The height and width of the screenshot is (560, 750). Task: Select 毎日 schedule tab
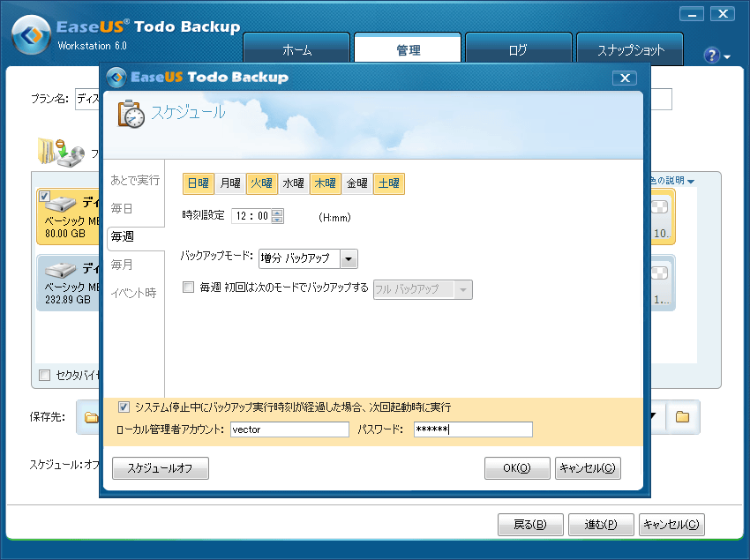(x=122, y=208)
